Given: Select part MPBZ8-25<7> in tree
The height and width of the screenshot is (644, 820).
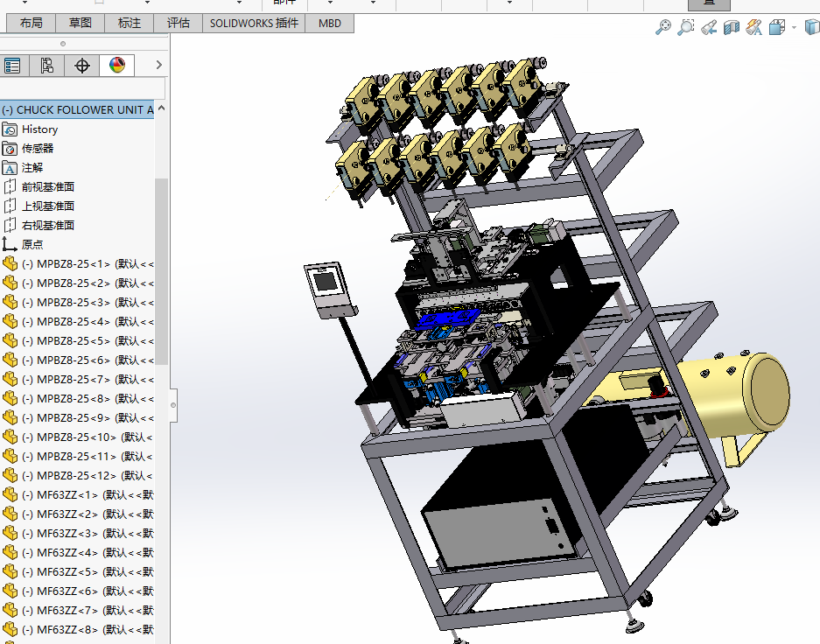Looking at the screenshot, I should point(77,379).
